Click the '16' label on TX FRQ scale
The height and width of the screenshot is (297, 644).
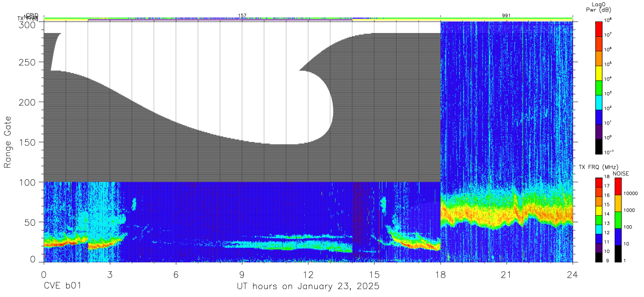point(607,195)
